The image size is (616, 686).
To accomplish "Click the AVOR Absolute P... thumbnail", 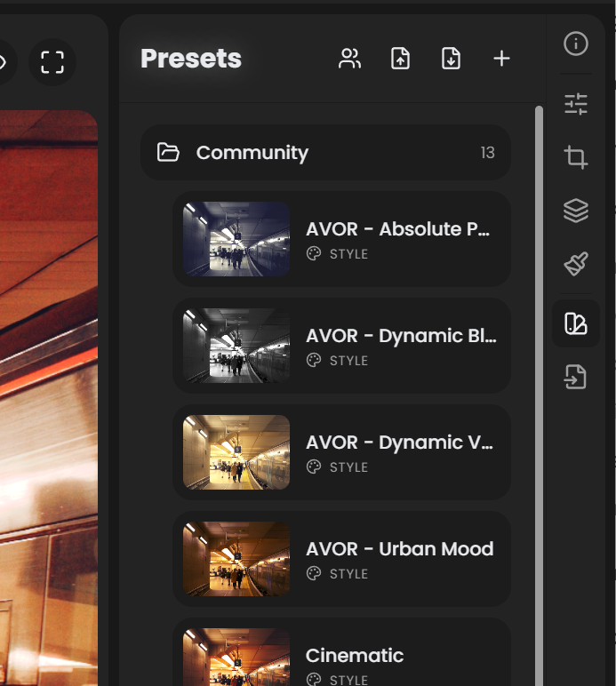I will [236, 239].
